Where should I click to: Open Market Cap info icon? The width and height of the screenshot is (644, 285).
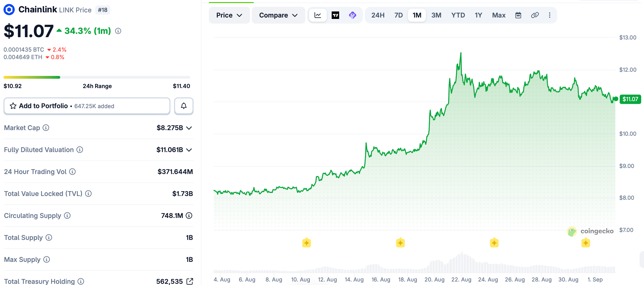coord(46,128)
